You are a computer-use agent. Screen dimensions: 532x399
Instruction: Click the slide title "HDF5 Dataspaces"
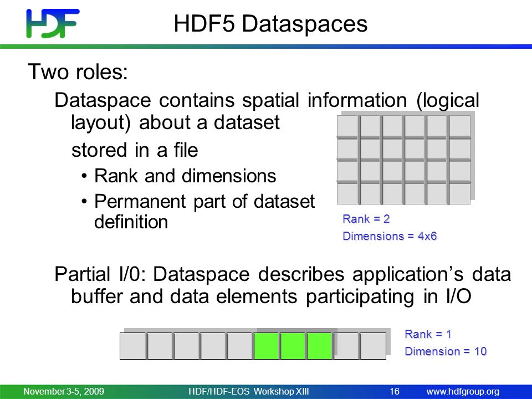coord(271,24)
